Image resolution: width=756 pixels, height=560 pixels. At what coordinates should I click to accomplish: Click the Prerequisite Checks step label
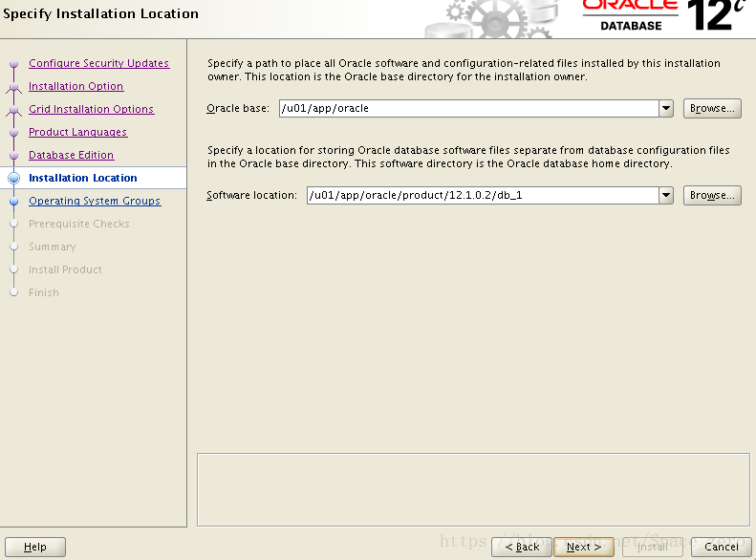click(x=79, y=224)
